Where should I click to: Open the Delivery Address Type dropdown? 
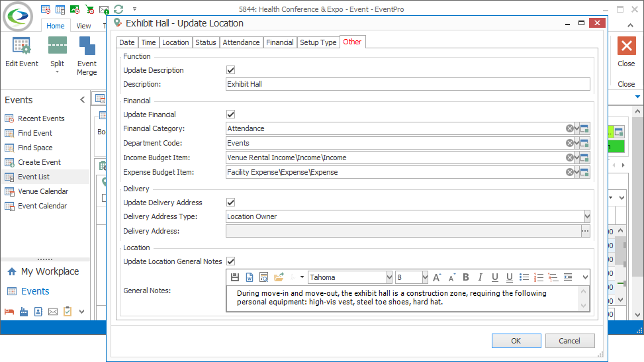coord(587,216)
